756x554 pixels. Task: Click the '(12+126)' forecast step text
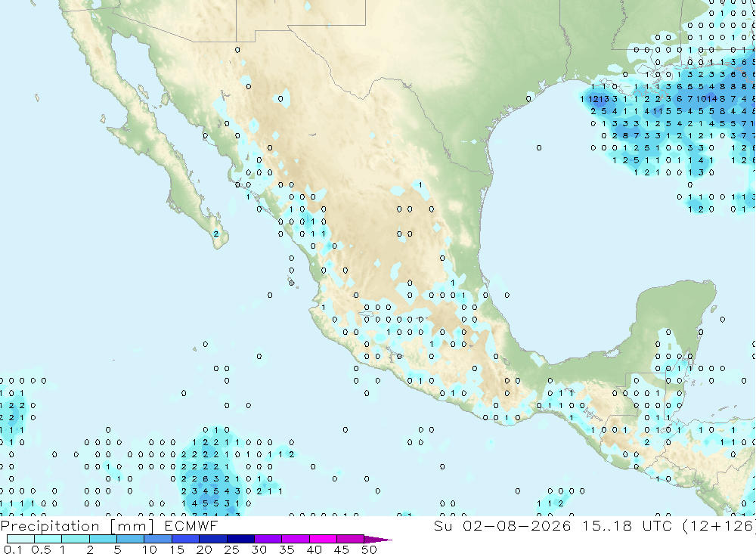tap(719, 525)
